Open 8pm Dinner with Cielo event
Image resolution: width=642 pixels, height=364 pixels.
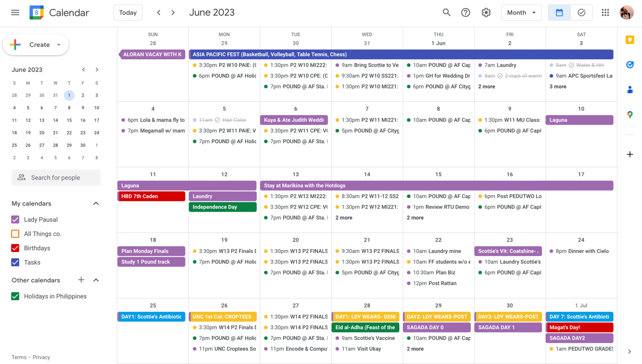(x=579, y=251)
